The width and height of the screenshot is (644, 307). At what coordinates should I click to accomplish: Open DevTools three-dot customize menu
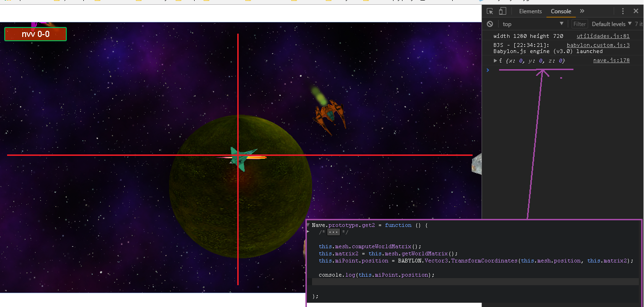point(623,11)
